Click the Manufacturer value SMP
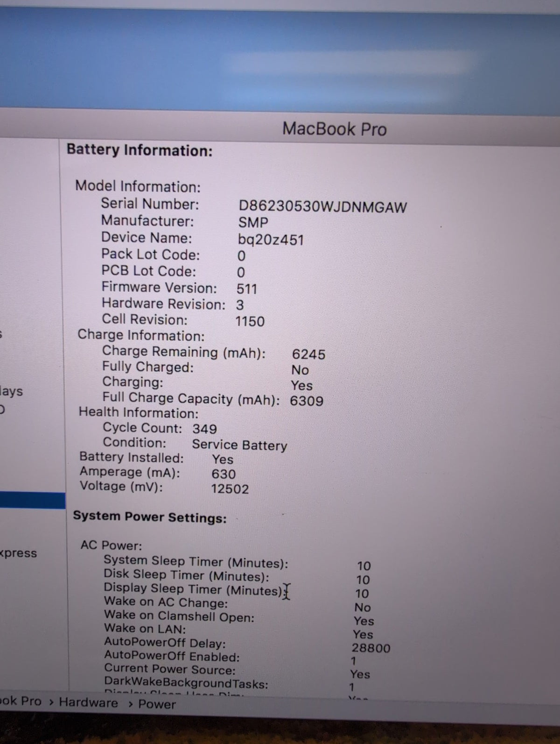Image resolution: width=560 pixels, height=744 pixels. (253, 223)
